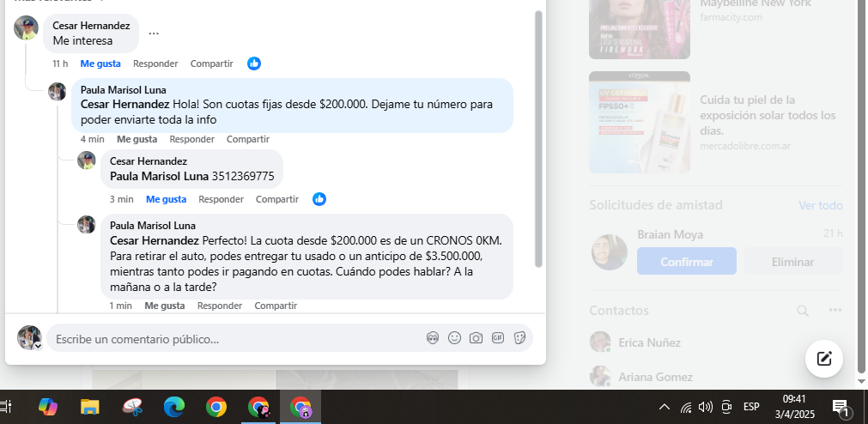
Task: Click the like reaction on phone number comment
Action: coord(319,199)
